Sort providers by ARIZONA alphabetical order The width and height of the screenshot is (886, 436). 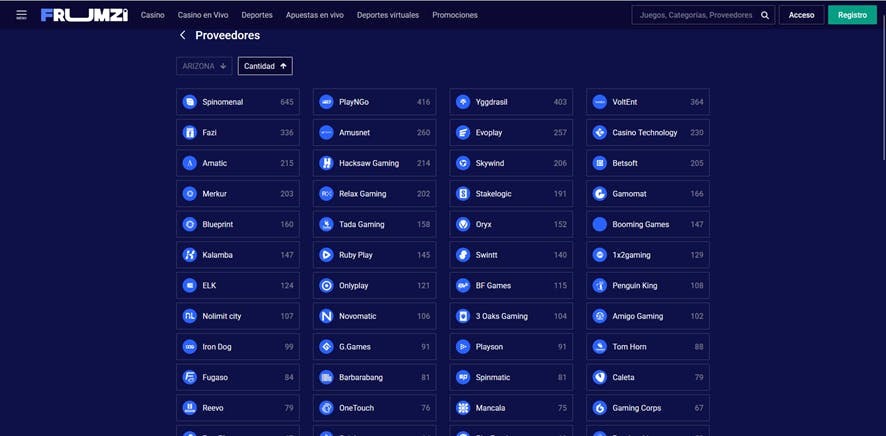click(204, 66)
